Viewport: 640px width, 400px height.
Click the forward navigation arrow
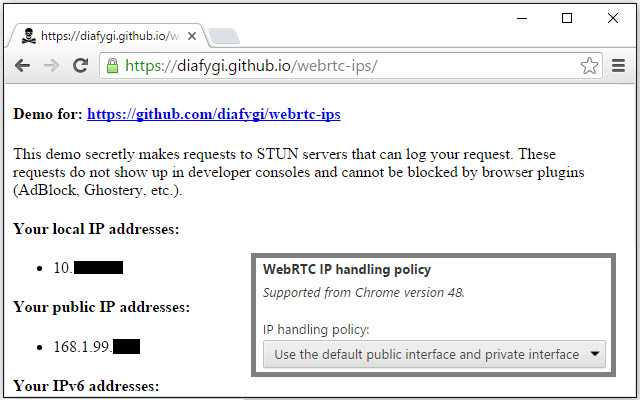point(52,66)
